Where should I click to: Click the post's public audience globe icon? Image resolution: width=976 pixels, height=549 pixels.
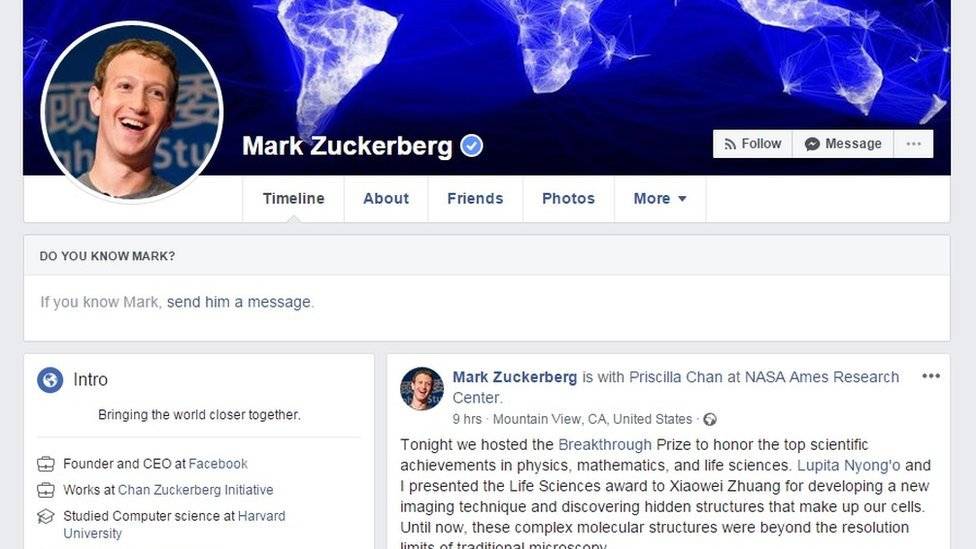[x=710, y=420]
